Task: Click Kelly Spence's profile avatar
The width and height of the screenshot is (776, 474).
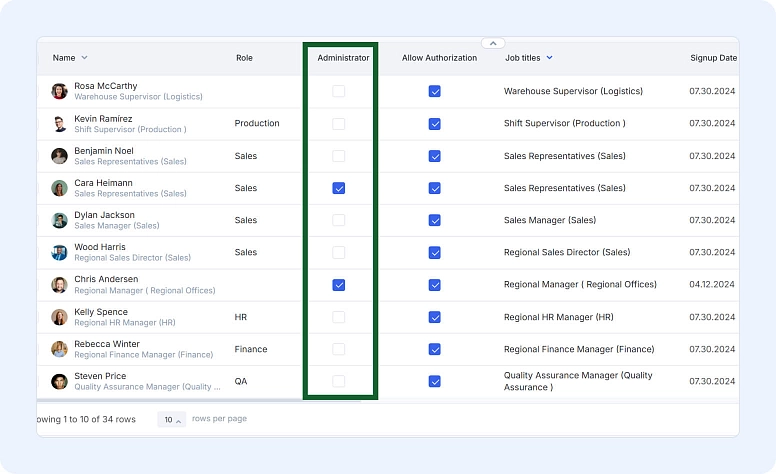Action: click(x=60, y=317)
